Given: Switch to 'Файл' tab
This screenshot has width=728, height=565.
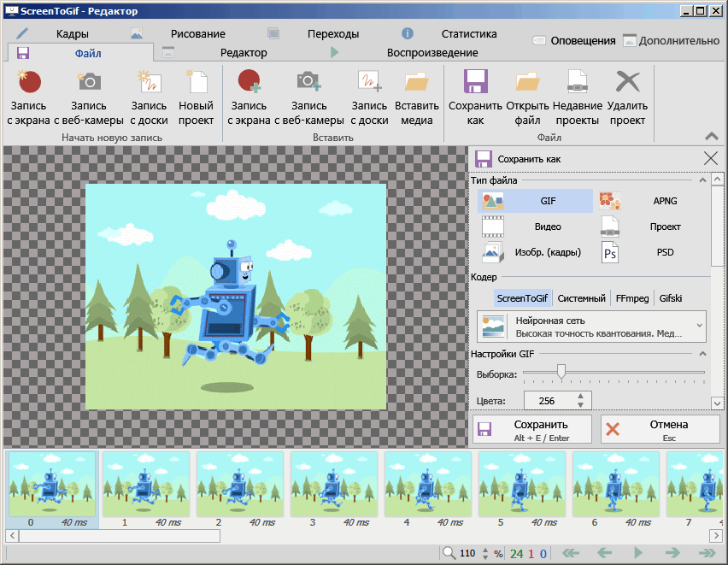Looking at the screenshot, I should coord(81,53).
